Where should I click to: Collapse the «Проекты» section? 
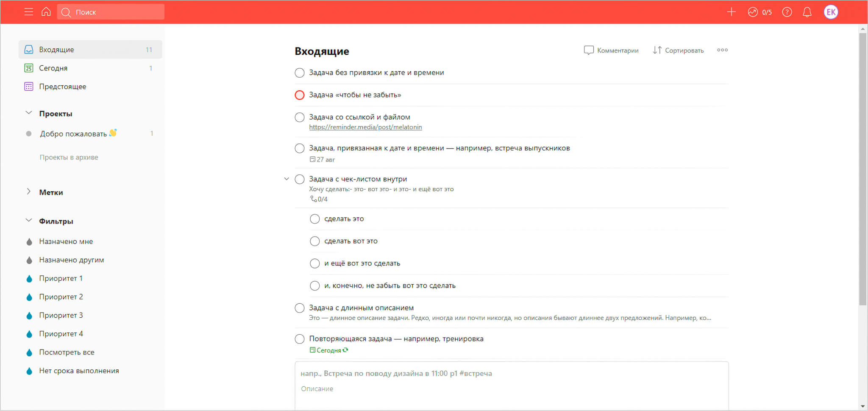29,113
